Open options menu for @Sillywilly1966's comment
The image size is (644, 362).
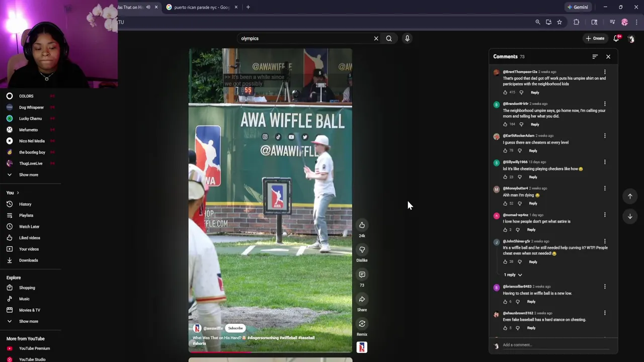tap(605, 162)
